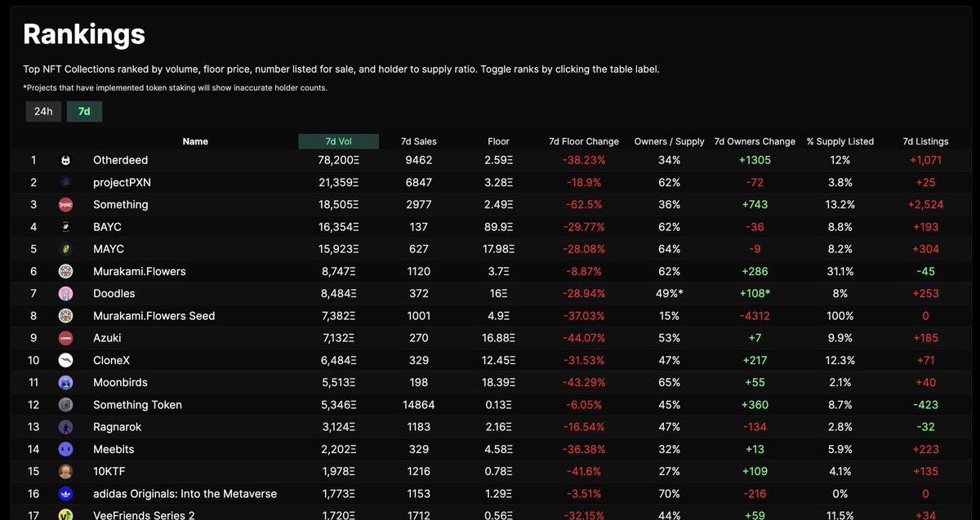The image size is (980, 520).
Task: Open the CloneX collection name
Action: click(113, 360)
